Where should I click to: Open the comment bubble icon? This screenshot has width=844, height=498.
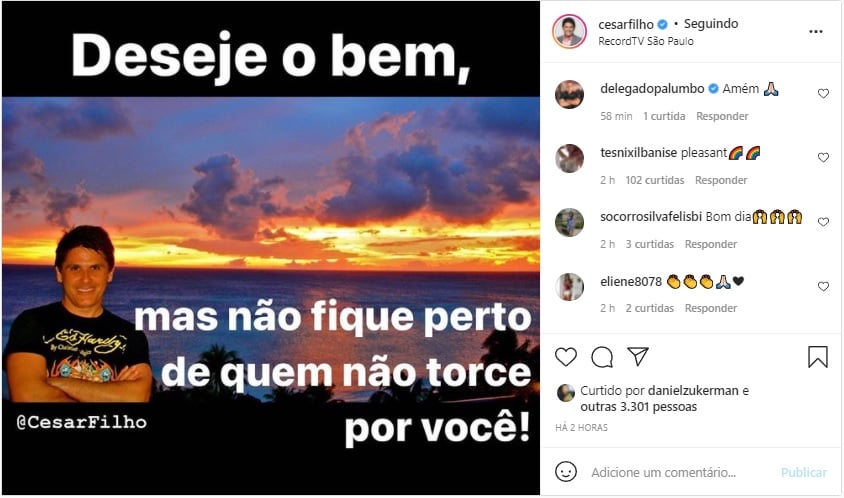point(602,357)
